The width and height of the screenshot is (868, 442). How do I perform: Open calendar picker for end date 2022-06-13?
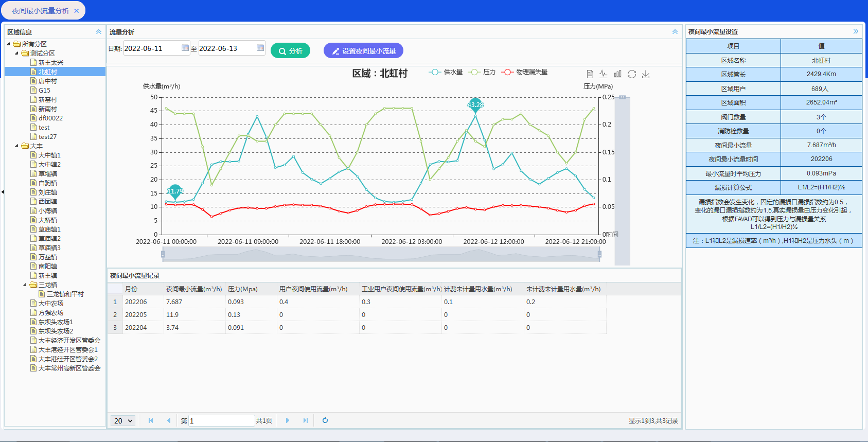tap(260, 48)
